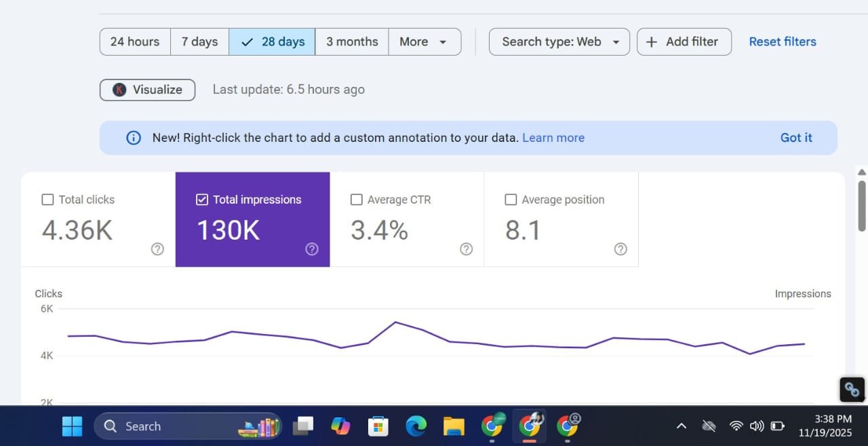
Task: Click the help icon on Average position card
Action: coord(620,249)
